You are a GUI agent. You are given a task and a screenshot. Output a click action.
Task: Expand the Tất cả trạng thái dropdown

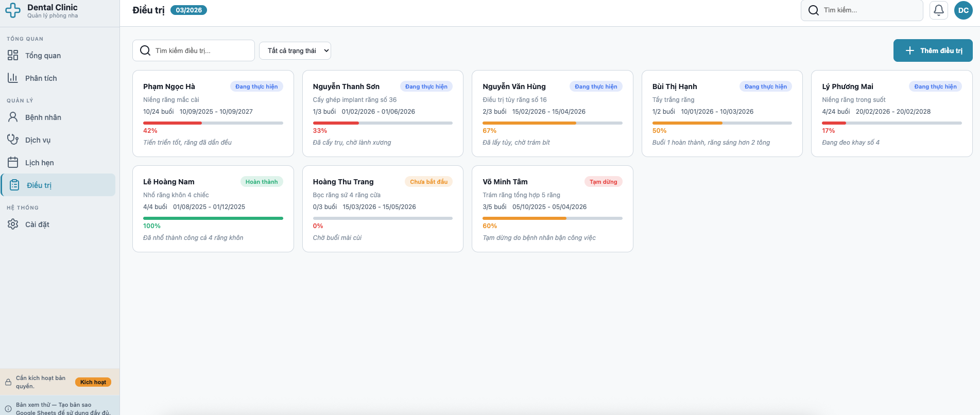tap(295, 50)
